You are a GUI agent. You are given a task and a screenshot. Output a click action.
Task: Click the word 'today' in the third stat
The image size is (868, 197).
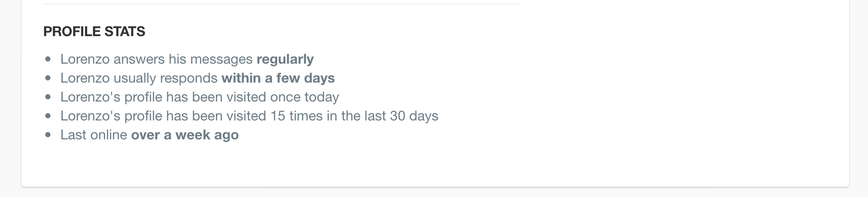[x=322, y=97]
